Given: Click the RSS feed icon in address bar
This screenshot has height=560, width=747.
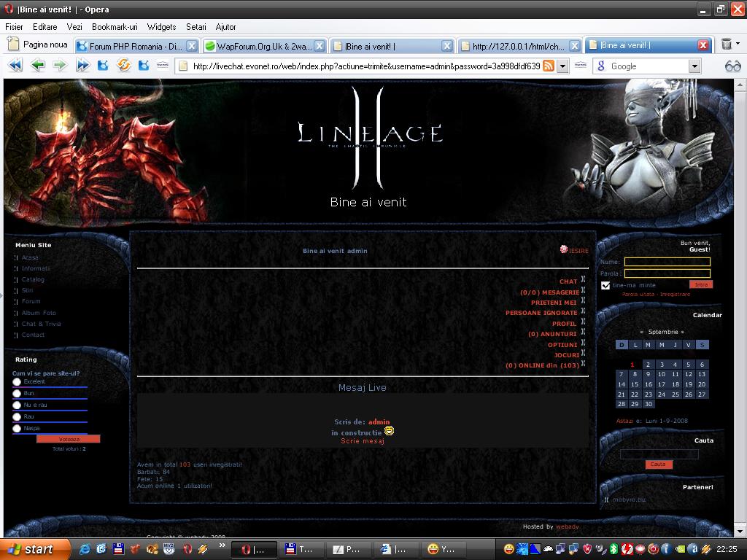Looking at the screenshot, I should (548, 66).
